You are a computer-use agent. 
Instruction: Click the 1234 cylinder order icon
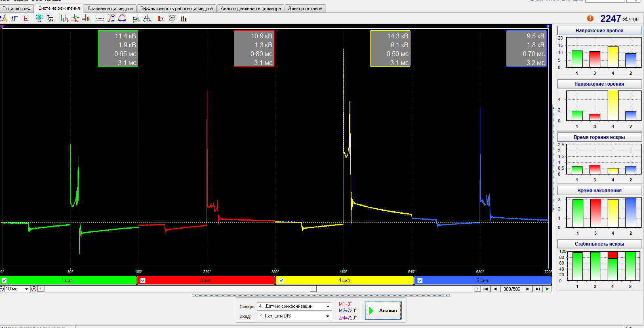pyautogui.click(x=50, y=18)
